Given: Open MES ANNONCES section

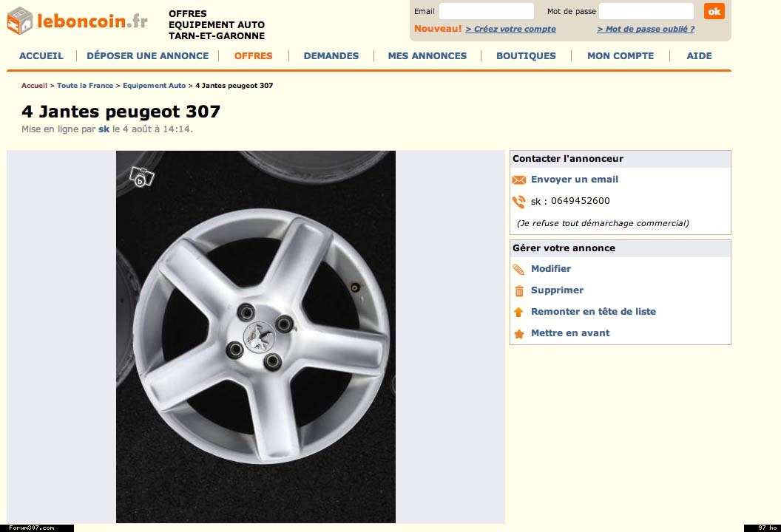Looking at the screenshot, I should click(x=427, y=55).
